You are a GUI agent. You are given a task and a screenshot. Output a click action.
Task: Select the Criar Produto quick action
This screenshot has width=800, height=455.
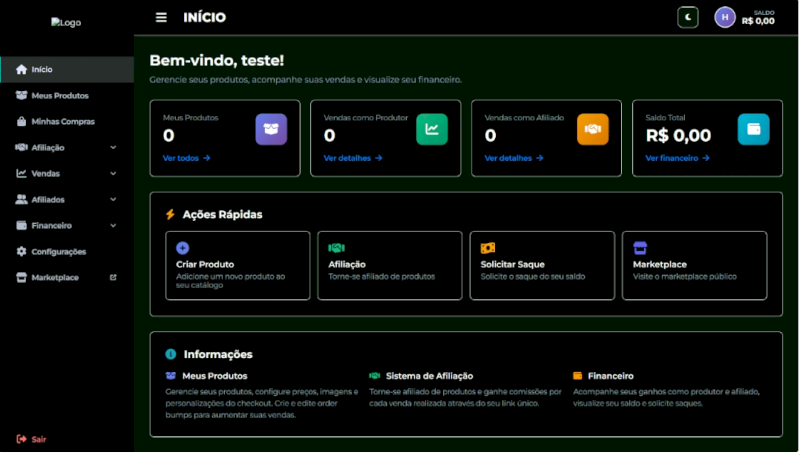[237, 265]
